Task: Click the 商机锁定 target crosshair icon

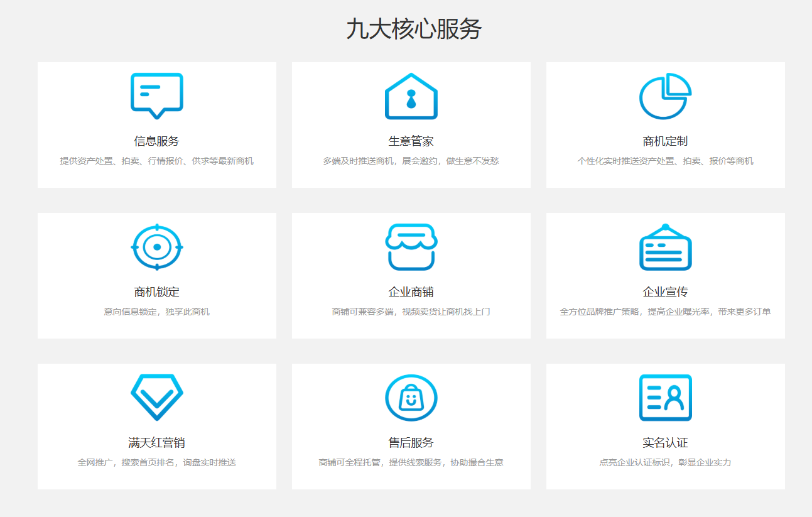Action: [x=156, y=247]
